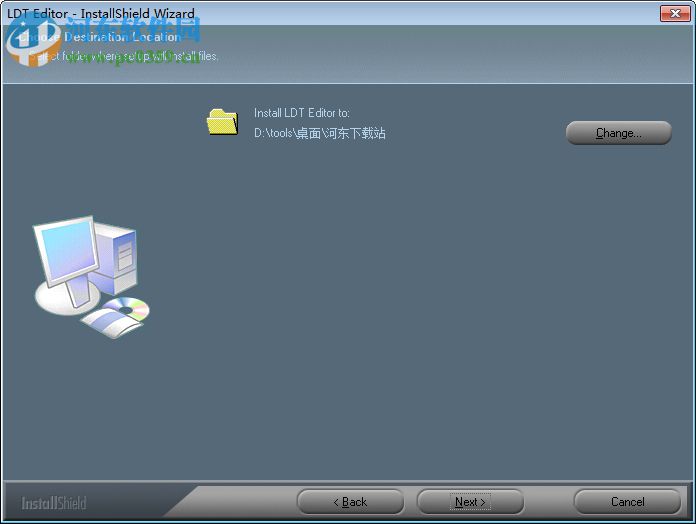Image resolution: width=696 pixels, height=524 pixels.
Task: Click the Change... destination button
Action: (x=618, y=133)
